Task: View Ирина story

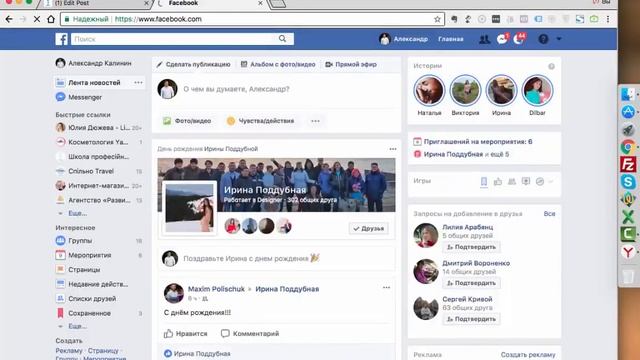Action: coord(501,91)
